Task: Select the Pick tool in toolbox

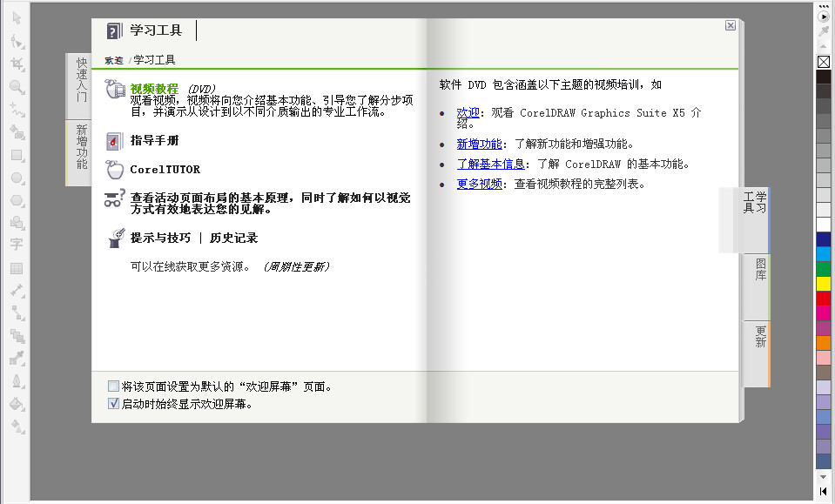Action: (17, 18)
